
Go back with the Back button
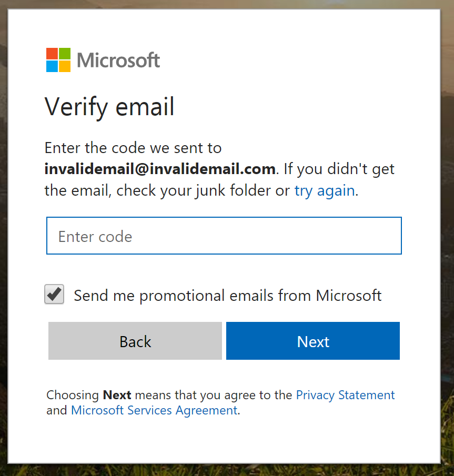click(x=135, y=341)
